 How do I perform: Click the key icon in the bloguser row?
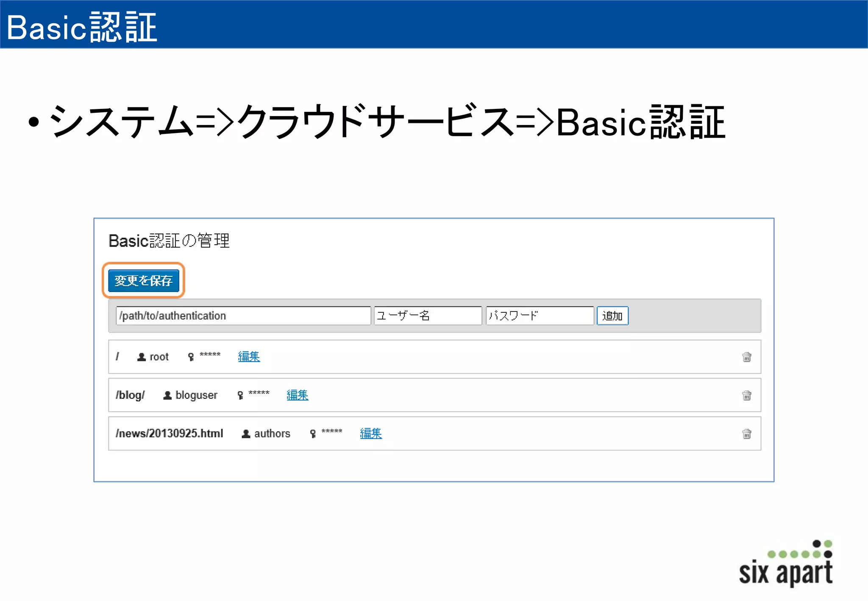(x=240, y=395)
